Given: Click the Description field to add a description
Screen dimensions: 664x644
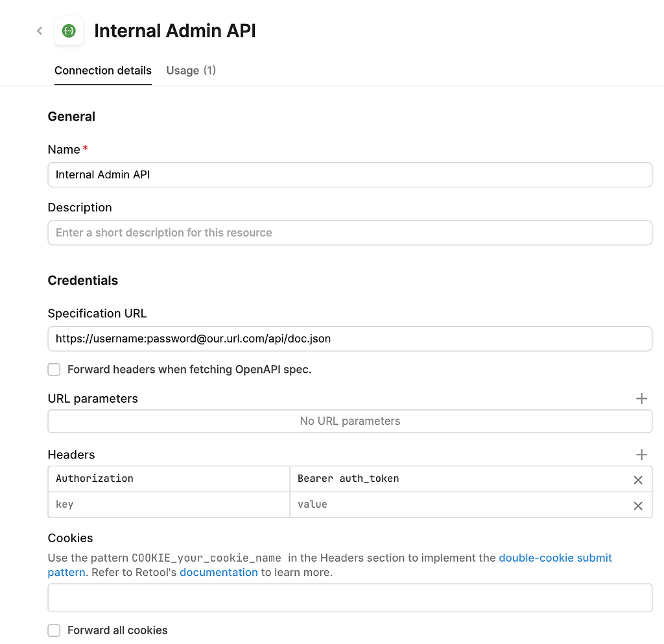Looking at the screenshot, I should coord(350,232).
